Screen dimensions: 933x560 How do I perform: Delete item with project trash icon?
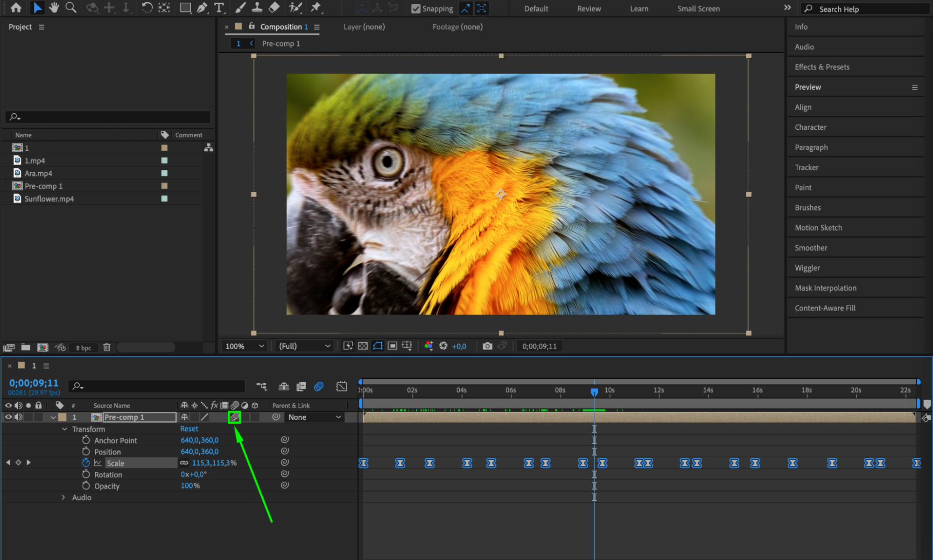click(107, 347)
